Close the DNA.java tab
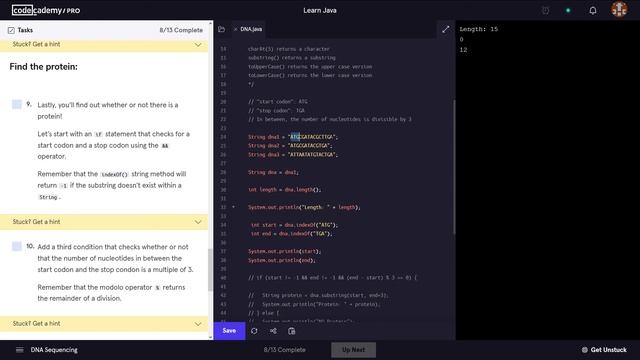 (x=236, y=29)
